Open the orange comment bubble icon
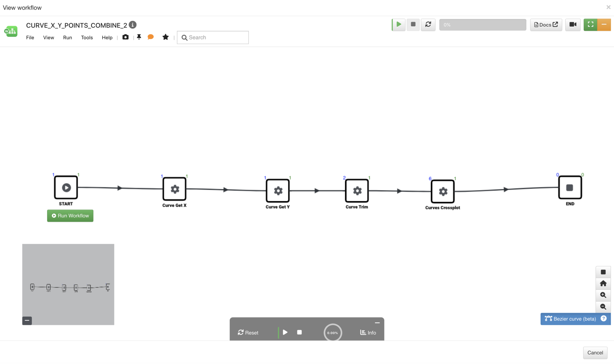The image size is (614, 364). tap(151, 37)
